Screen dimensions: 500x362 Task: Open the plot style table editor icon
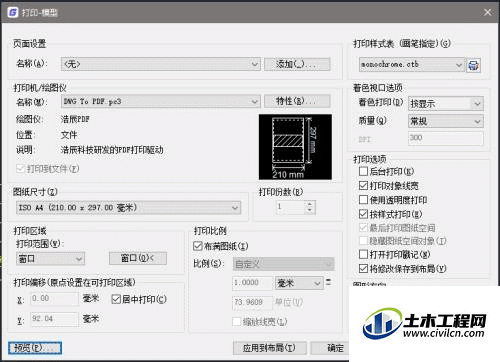click(x=474, y=65)
